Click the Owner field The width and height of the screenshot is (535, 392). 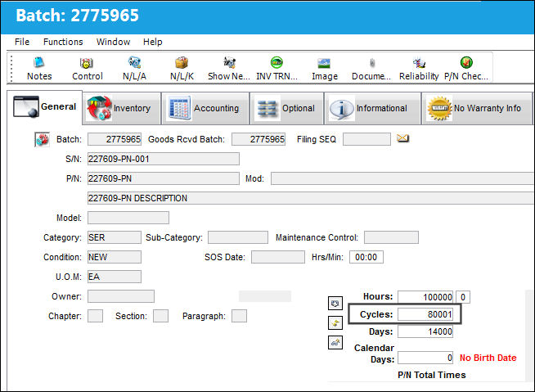(121, 296)
